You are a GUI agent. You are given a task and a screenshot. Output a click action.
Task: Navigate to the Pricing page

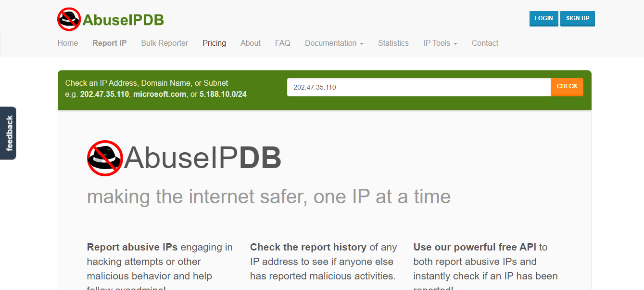[x=214, y=43]
